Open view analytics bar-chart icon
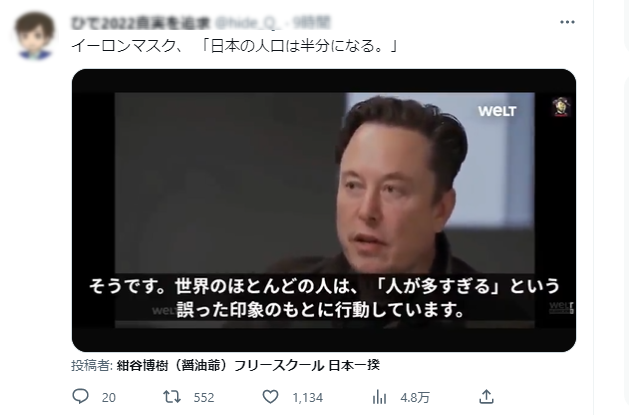629x415 pixels. click(x=379, y=397)
